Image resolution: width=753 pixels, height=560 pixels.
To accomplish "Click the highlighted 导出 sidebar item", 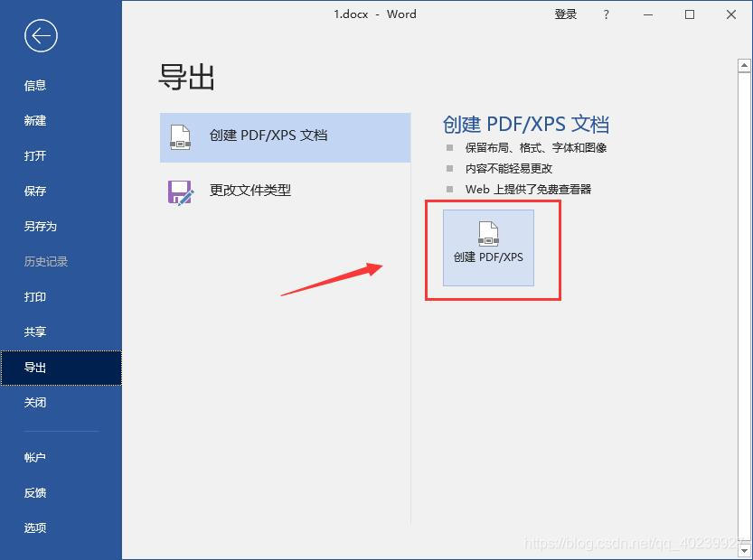I will tap(61, 368).
